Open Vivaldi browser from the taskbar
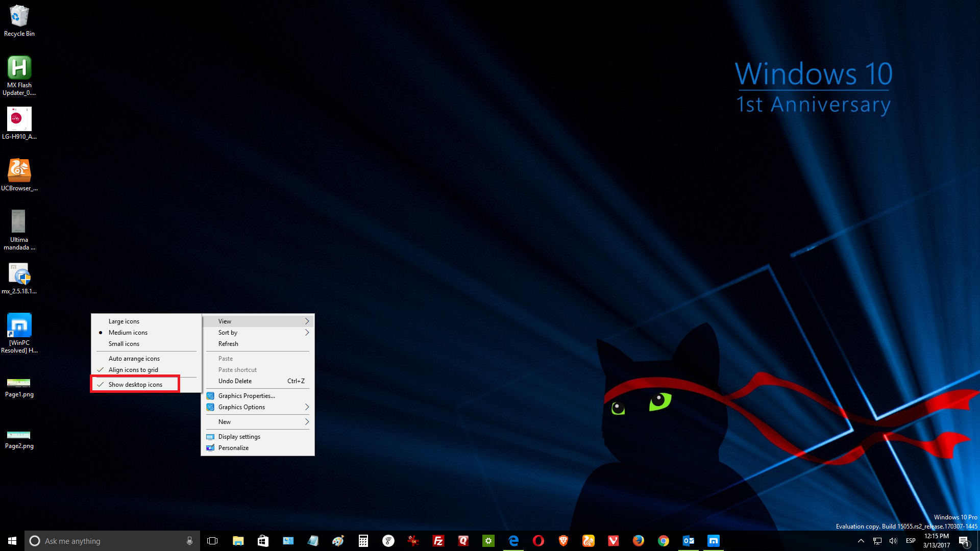The image size is (980, 551). 613,541
